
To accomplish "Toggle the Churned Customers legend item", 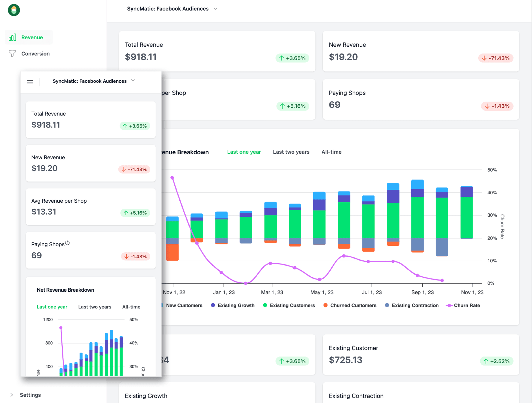I will click(350, 305).
